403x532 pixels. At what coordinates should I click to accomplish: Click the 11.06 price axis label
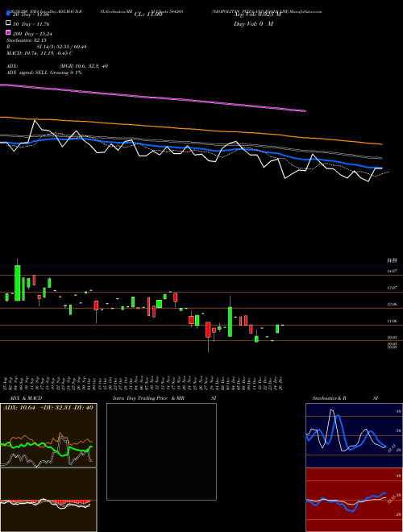pos(392,321)
